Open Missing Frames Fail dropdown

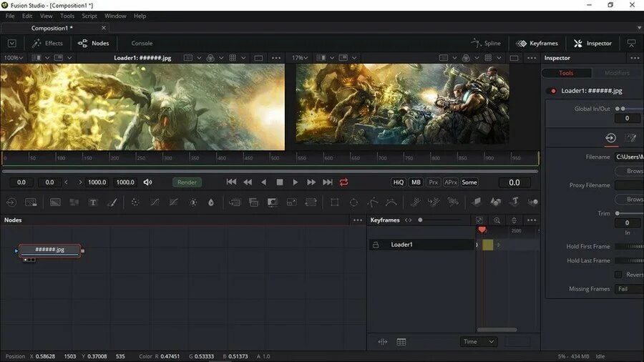point(629,289)
